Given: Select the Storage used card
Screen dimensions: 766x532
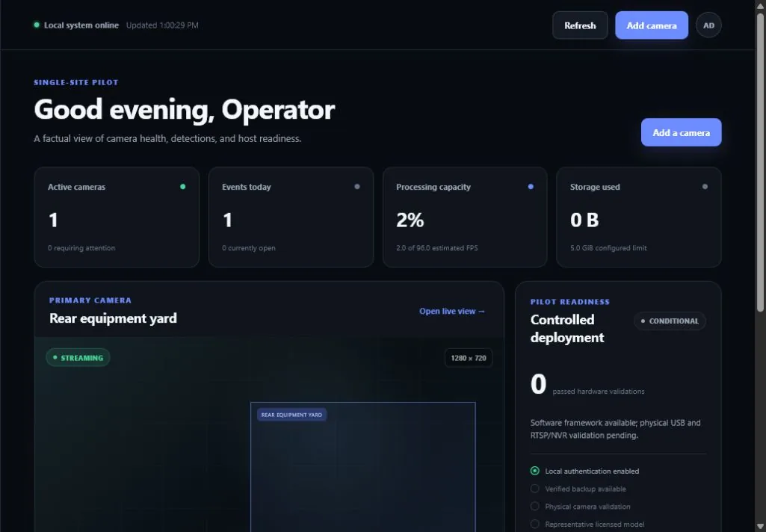Looking at the screenshot, I should pyautogui.click(x=638, y=217).
